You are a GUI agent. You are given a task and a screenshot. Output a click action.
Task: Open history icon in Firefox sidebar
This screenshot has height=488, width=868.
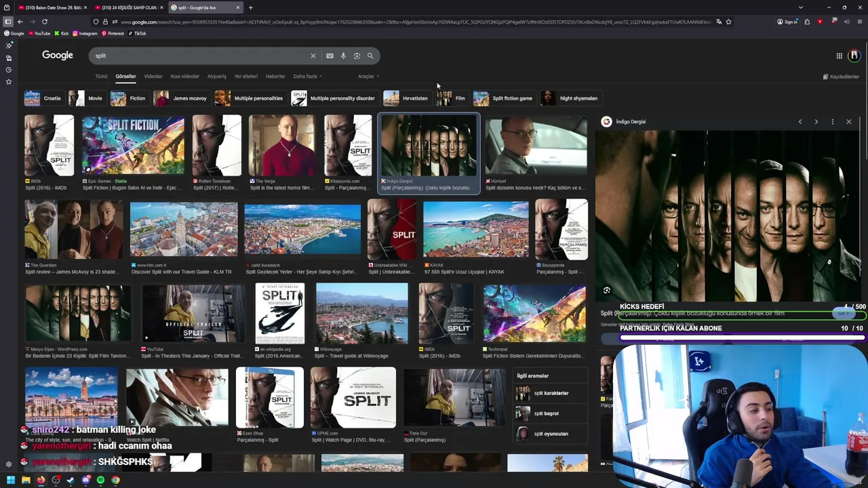pyautogui.click(x=8, y=70)
